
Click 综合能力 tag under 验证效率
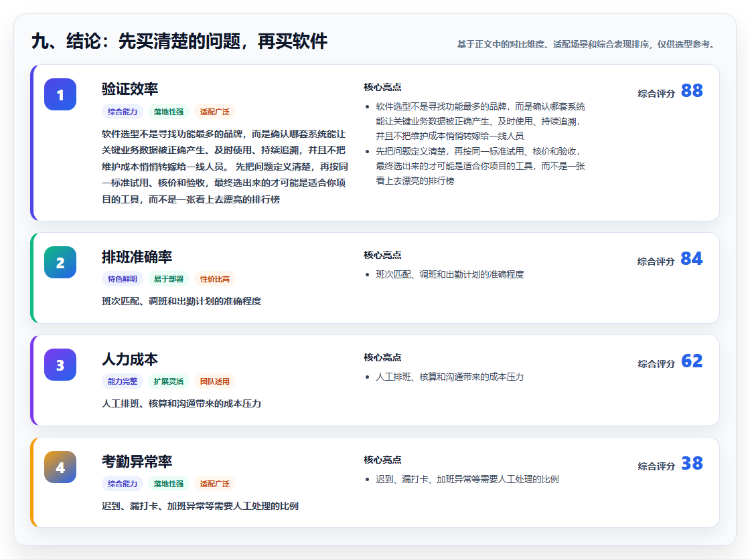[123, 112]
